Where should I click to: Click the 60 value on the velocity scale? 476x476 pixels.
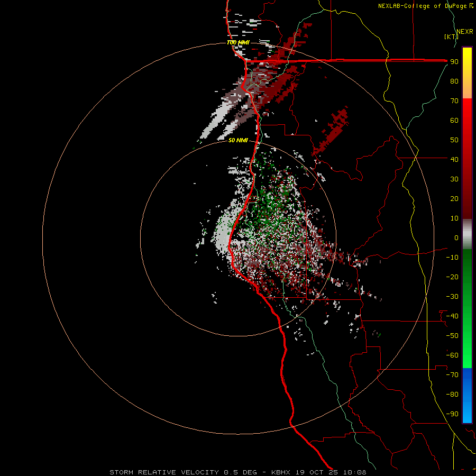tap(454, 120)
